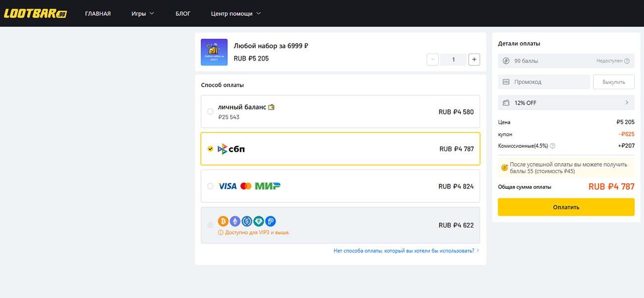This screenshot has height=298, width=644.
Task: Click the Ethereum crypto icon
Action: point(235,221)
